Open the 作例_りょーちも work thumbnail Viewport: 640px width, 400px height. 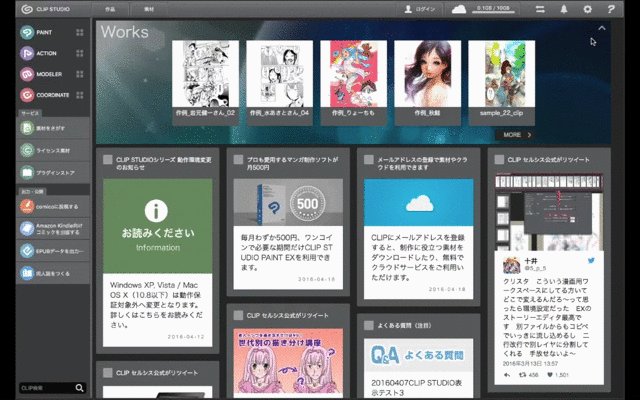(353, 74)
